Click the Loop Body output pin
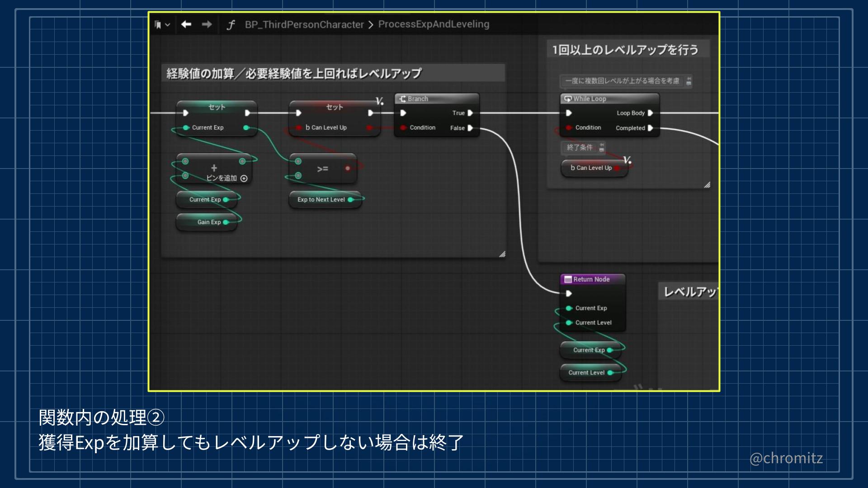Screen dimensions: 868x488 click(x=650, y=113)
